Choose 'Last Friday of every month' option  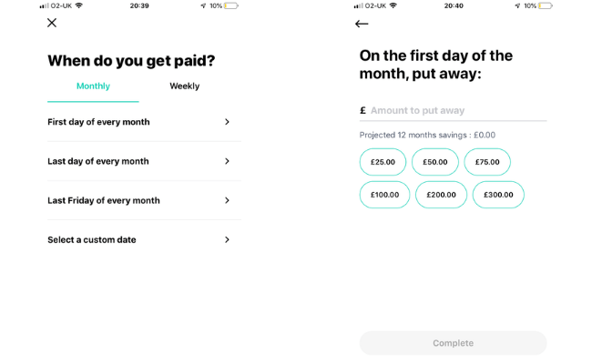point(144,200)
